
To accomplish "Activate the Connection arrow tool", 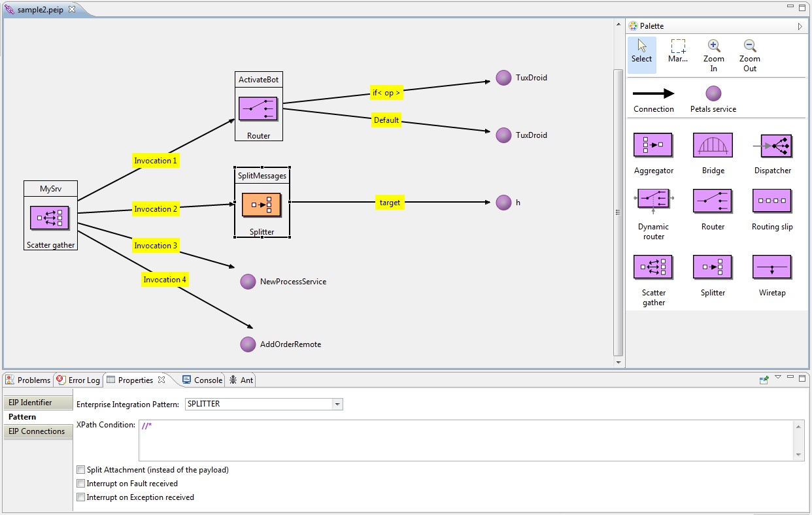I will [653, 94].
